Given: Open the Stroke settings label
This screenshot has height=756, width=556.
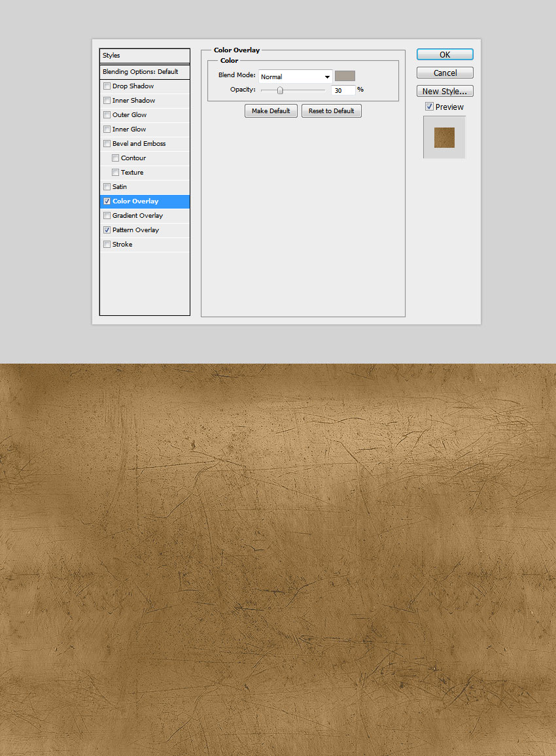Looking at the screenshot, I should pos(122,245).
